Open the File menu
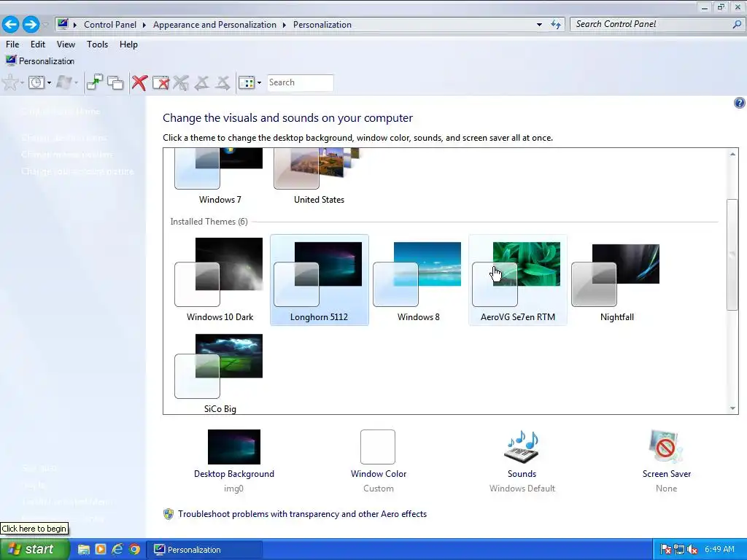The width and height of the screenshot is (747, 560). pyautogui.click(x=12, y=44)
